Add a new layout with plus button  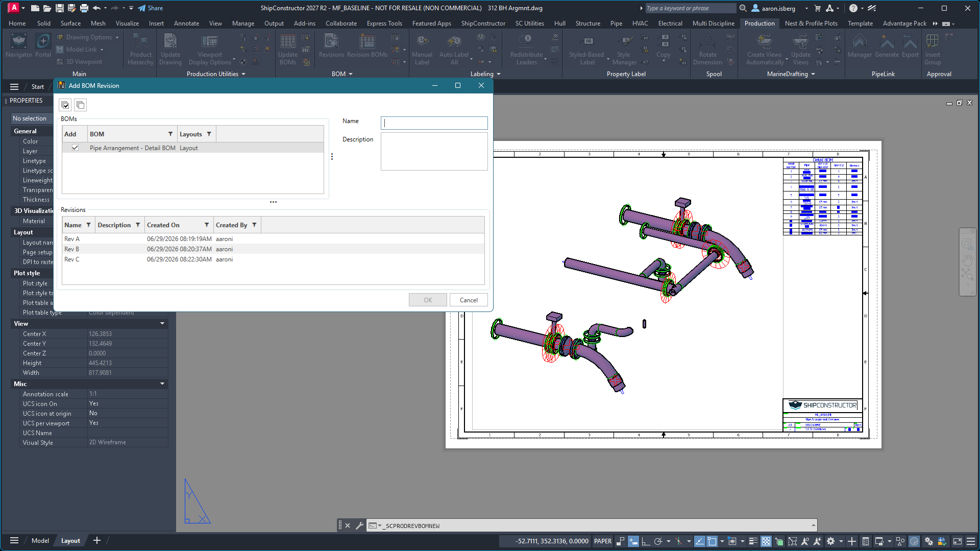tap(97, 541)
